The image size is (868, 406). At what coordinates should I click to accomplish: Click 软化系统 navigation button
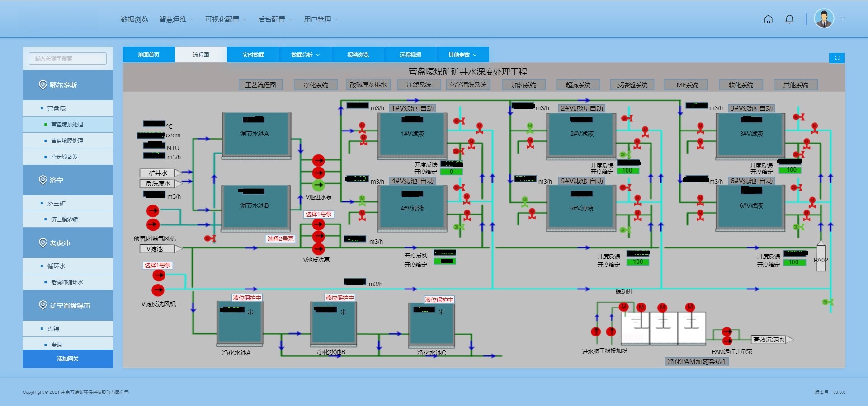(741, 85)
